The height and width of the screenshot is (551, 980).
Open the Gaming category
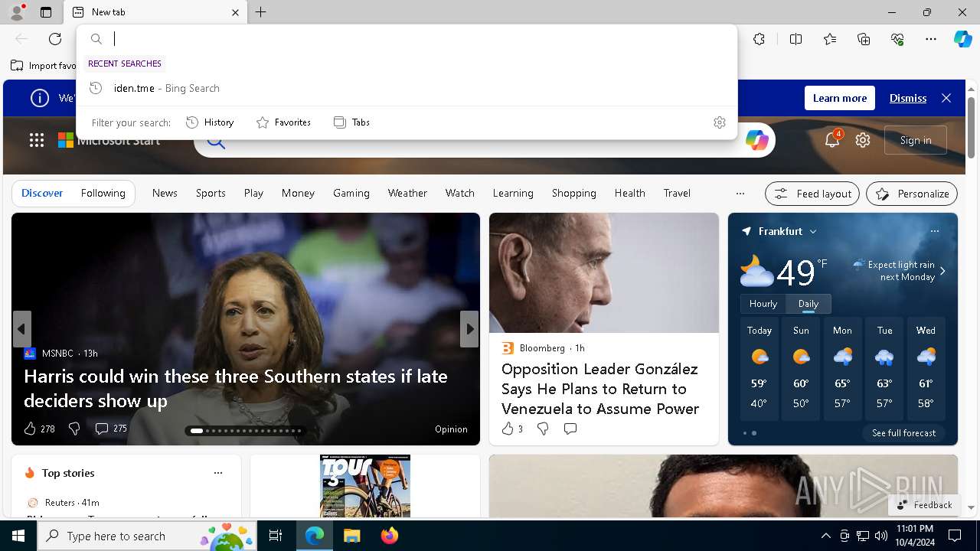tap(351, 193)
